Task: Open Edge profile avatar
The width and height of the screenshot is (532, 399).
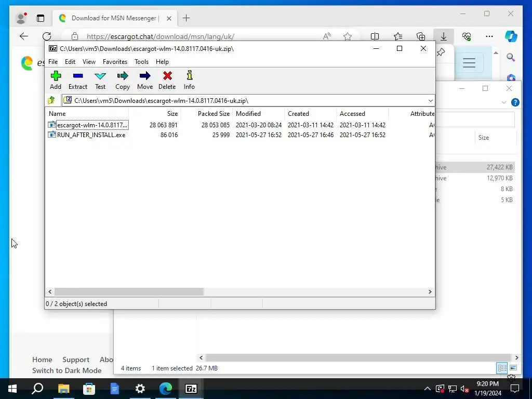Action: (21, 18)
